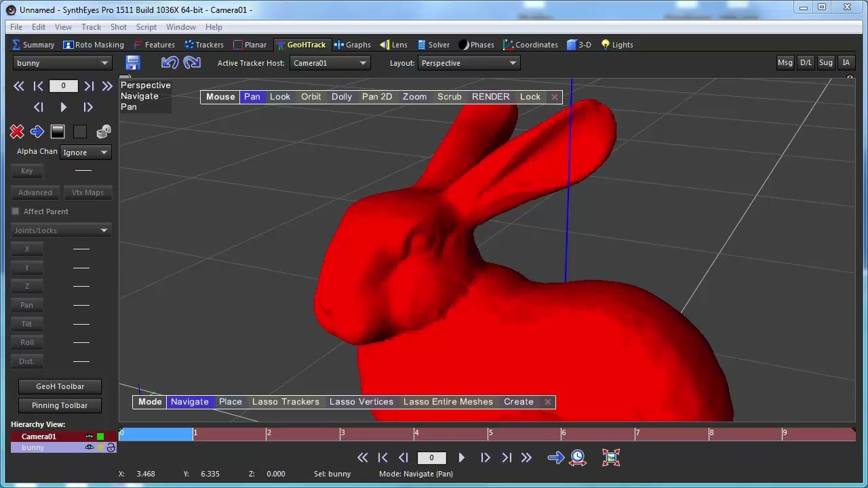Click the gradient square icon in left panel
The image size is (868, 488).
point(58,131)
